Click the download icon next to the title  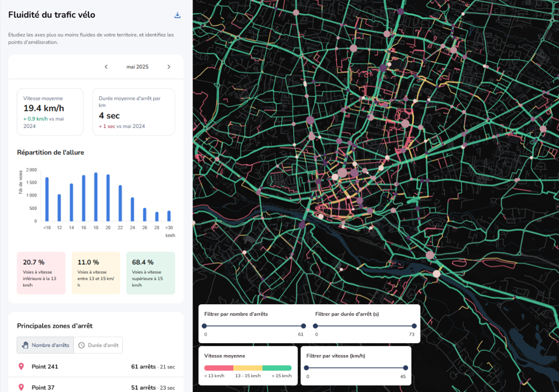(177, 15)
